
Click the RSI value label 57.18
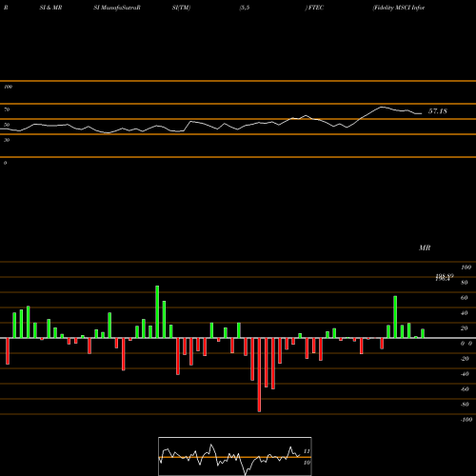[438, 111]
